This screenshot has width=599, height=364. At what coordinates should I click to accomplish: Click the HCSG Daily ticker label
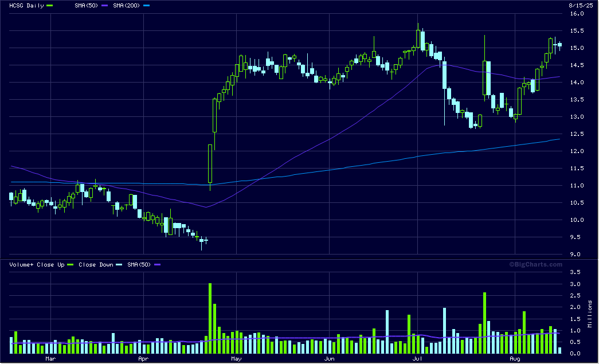(26, 6)
